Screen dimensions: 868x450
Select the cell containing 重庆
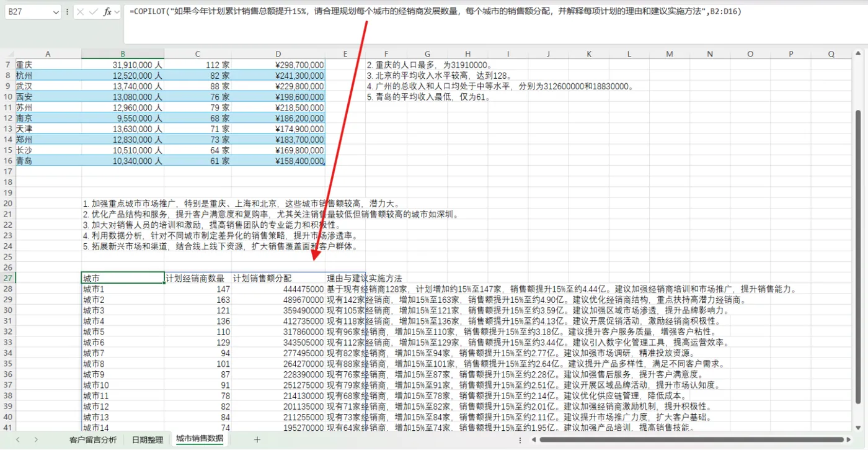[x=48, y=65]
